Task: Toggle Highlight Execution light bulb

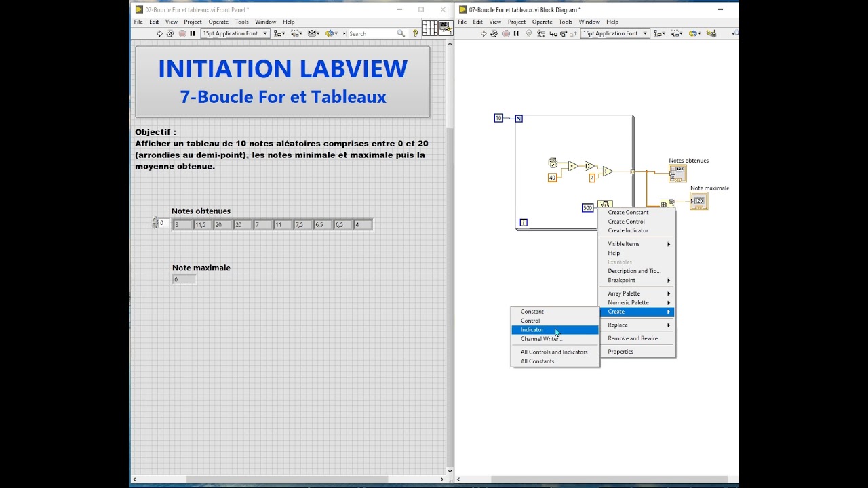Action: (529, 33)
